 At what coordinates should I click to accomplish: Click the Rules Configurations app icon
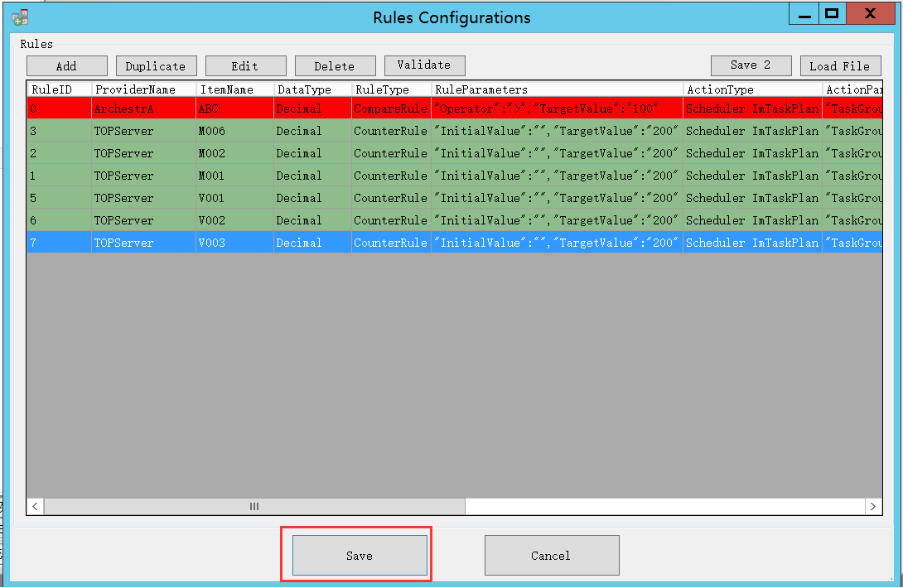click(21, 17)
